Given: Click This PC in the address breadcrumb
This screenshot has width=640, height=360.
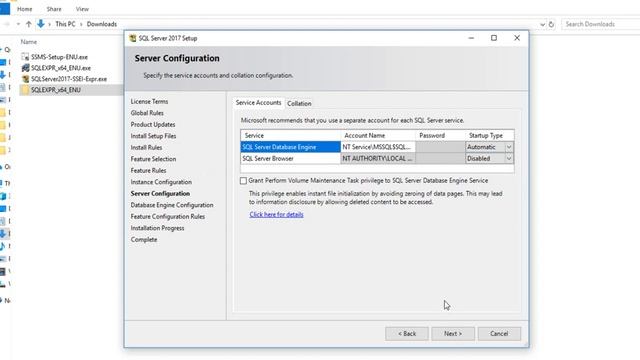Looking at the screenshot, I should click(x=65, y=24).
